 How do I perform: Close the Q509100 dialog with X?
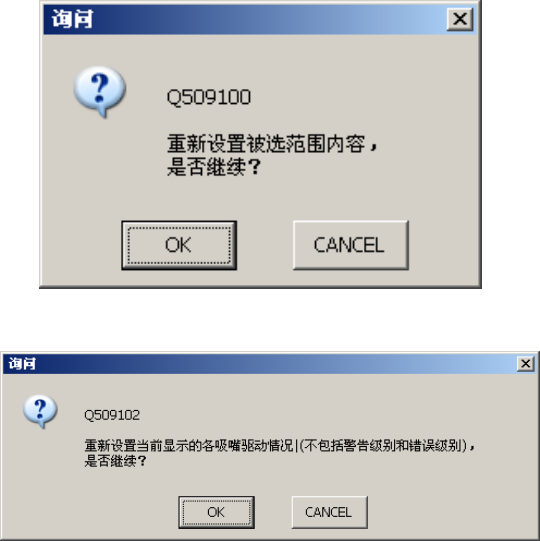[x=460, y=19]
